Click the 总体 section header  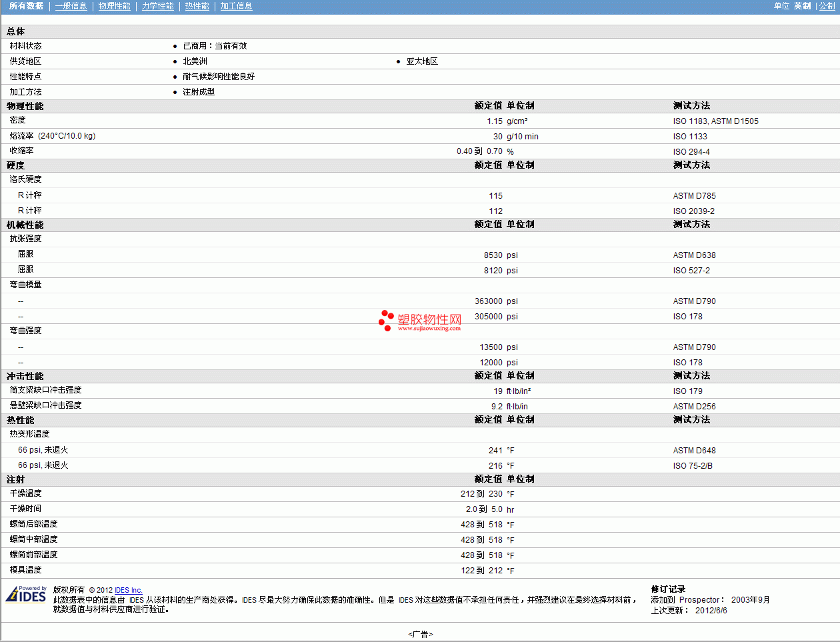pos(16,31)
